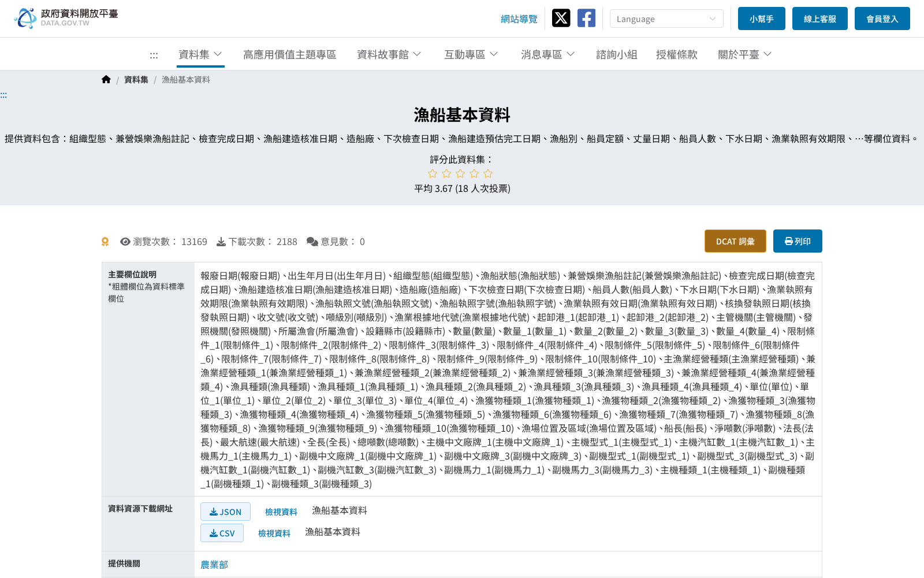Click the 漁船基本資料 breadcrumb text
The image size is (924, 578).
[x=186, y=80]
